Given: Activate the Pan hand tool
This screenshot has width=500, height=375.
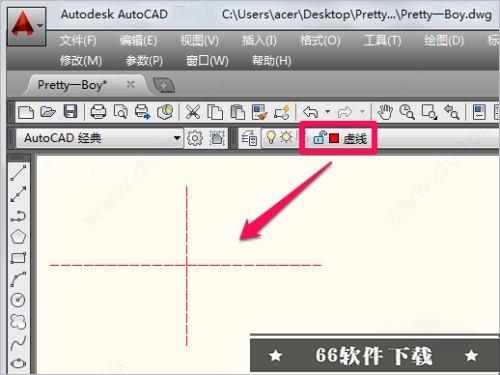Looking at the screenshot, I should click(x=386, y=112).
